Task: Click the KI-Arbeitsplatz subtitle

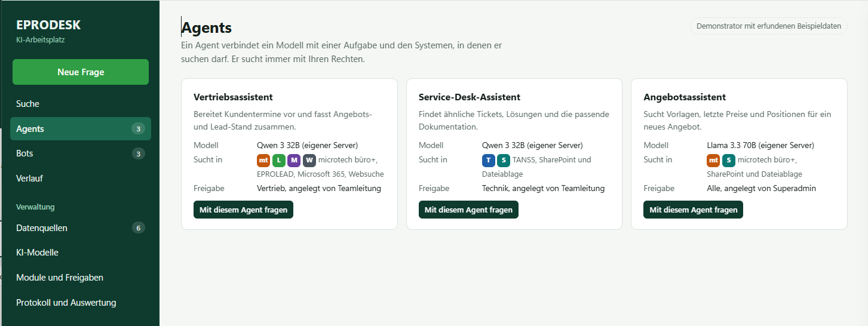Action: [x=41, y=40]
